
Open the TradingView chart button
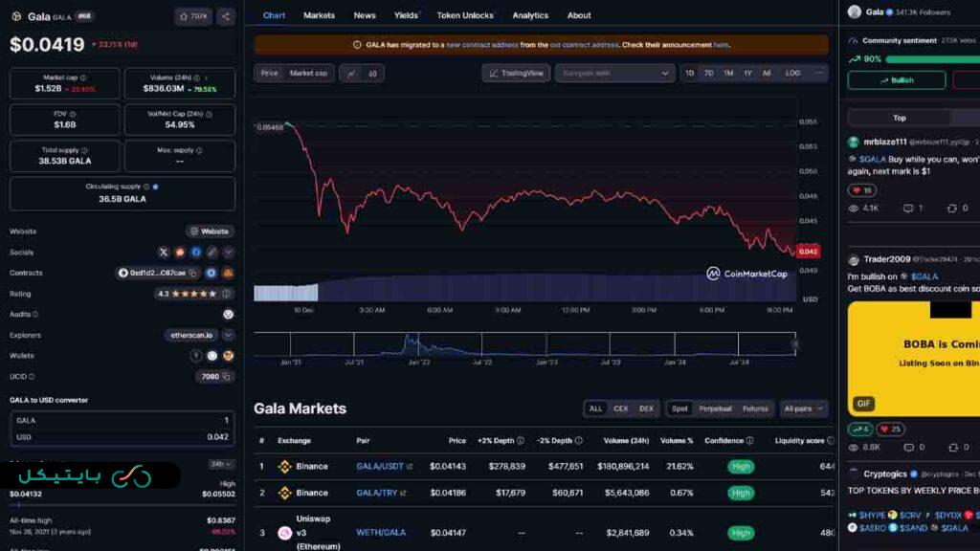pos(515,73)
